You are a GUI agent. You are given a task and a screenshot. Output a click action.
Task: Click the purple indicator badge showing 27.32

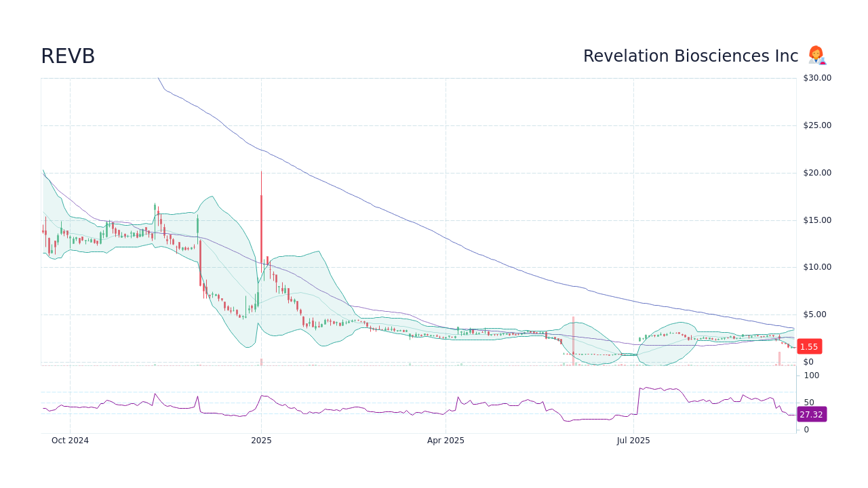[x=811, y=415]
